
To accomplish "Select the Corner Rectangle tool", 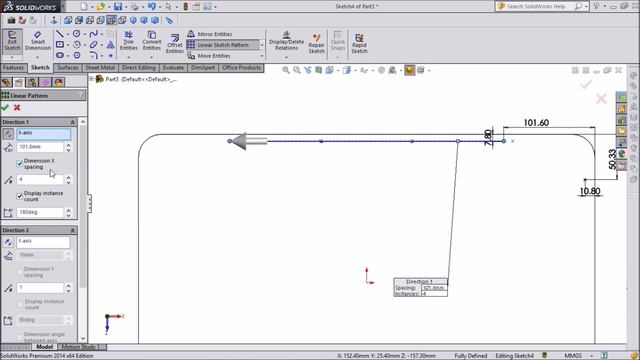I will [60, 44].
